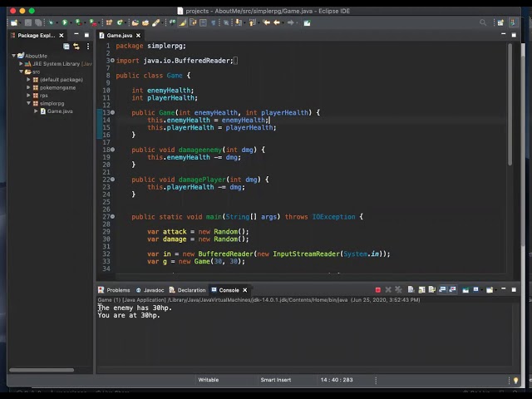Click Last Edit Location arrow icon
532x399 pixels.
(266, 22)
